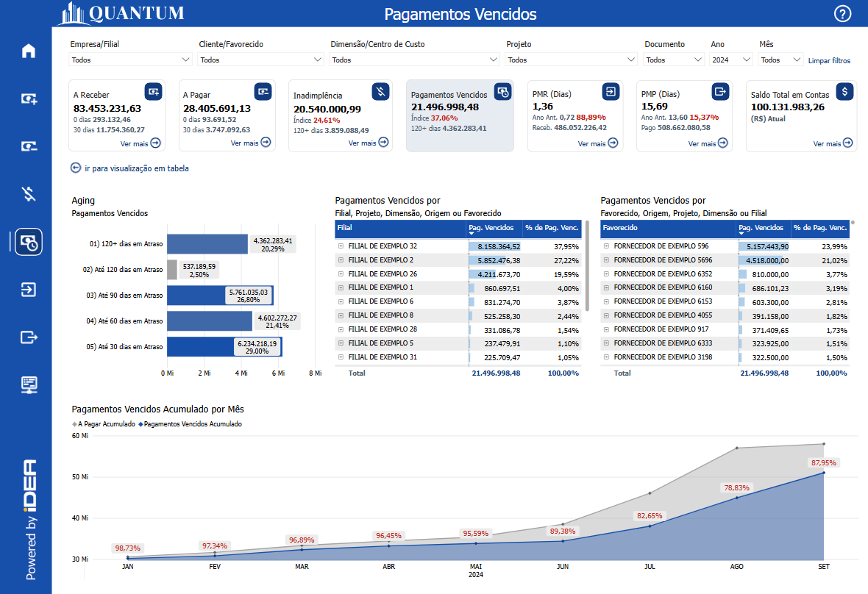Open the A Receber section via sidebar coin-plus icon
The image size is (868, 594).
coord(28,98)
